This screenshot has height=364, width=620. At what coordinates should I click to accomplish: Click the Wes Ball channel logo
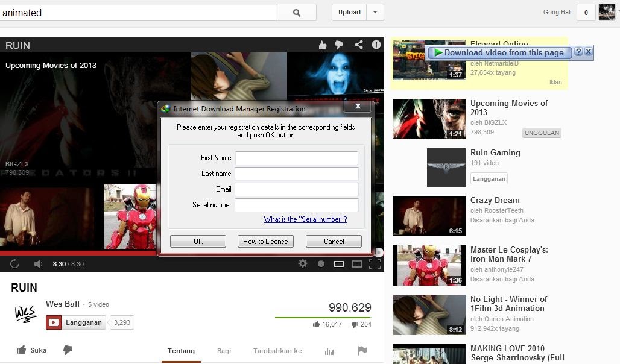coord(26,314)
